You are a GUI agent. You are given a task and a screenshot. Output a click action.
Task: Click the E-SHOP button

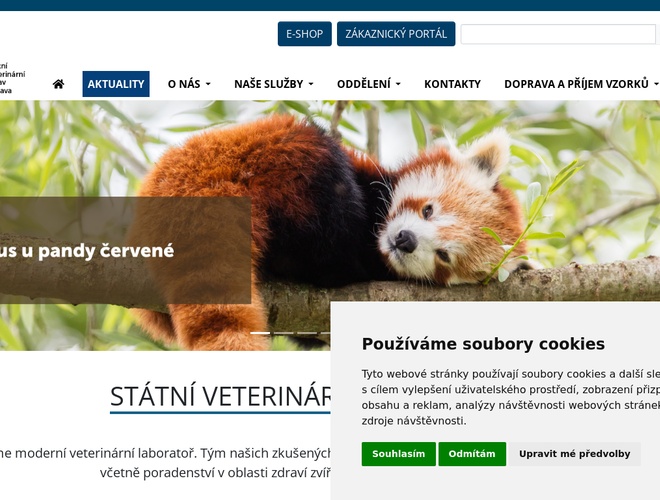pos(305,34)
